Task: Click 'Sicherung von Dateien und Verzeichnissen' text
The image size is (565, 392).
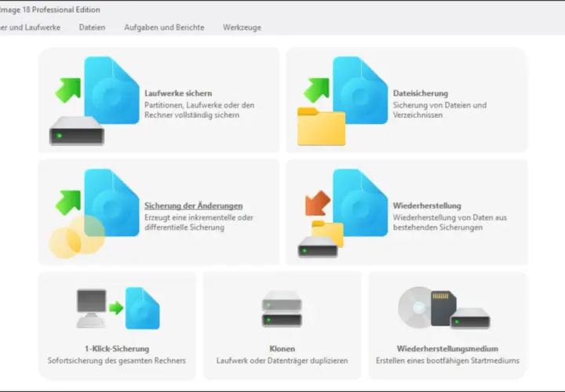Action: (x=439, y=110)
